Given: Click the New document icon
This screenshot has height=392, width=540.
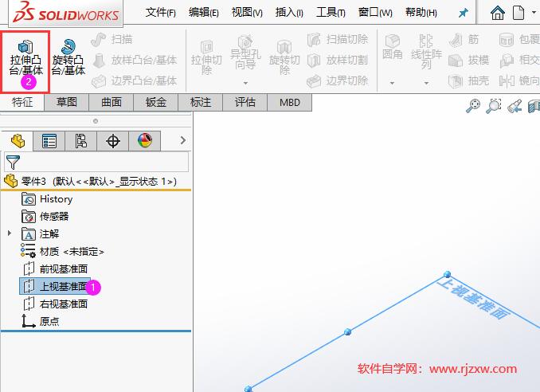Looking at the screenshot, I should tap(518, 13).
